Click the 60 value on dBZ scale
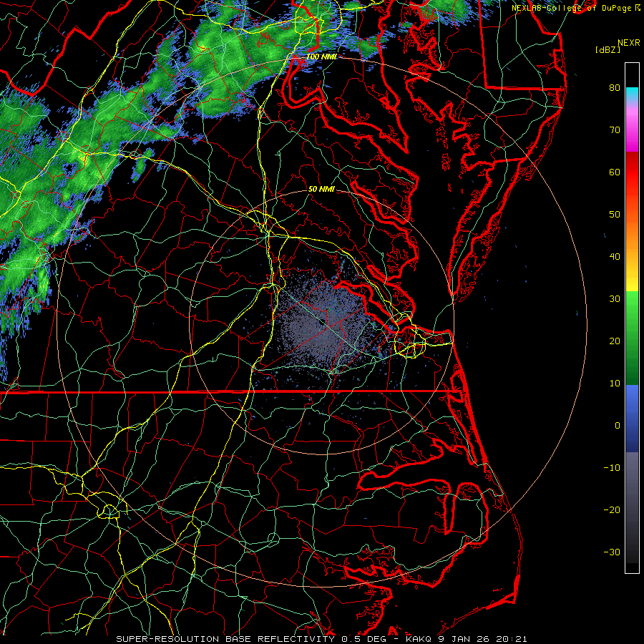 point(615,172)
